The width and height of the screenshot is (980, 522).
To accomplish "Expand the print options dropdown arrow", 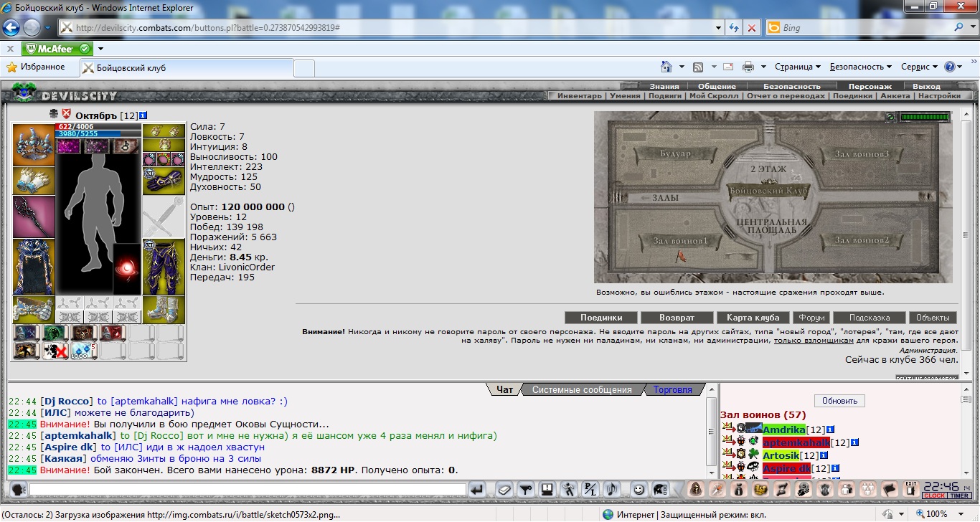I will coord(763,67).
